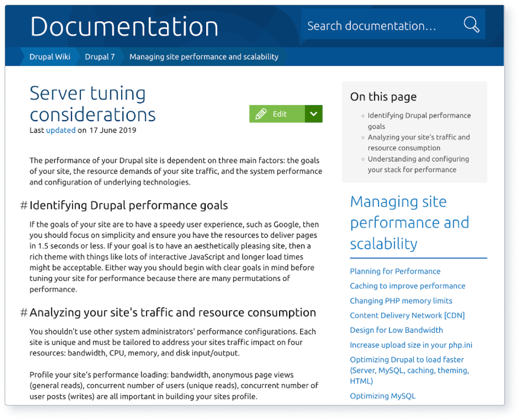The image size is (519, 420).
Task: Navigate to the Drupal Wiki breadcrumb
Action: click(50, 57)
